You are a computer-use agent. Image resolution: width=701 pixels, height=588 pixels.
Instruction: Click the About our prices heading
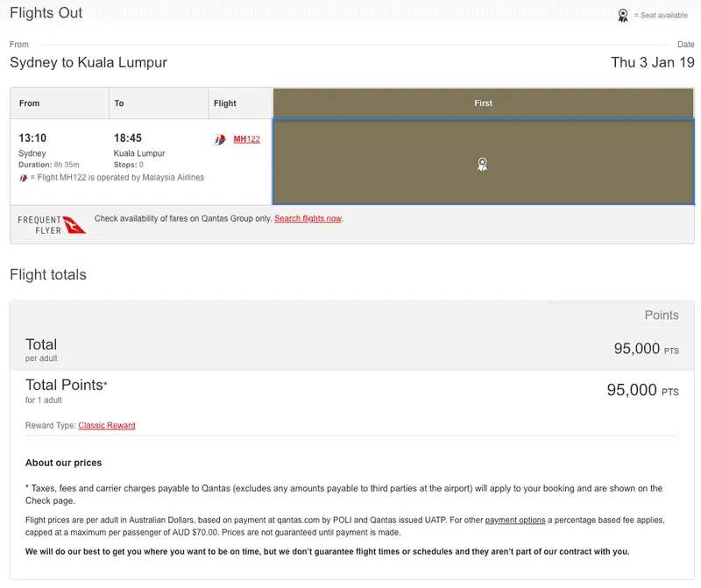[63, 463]
